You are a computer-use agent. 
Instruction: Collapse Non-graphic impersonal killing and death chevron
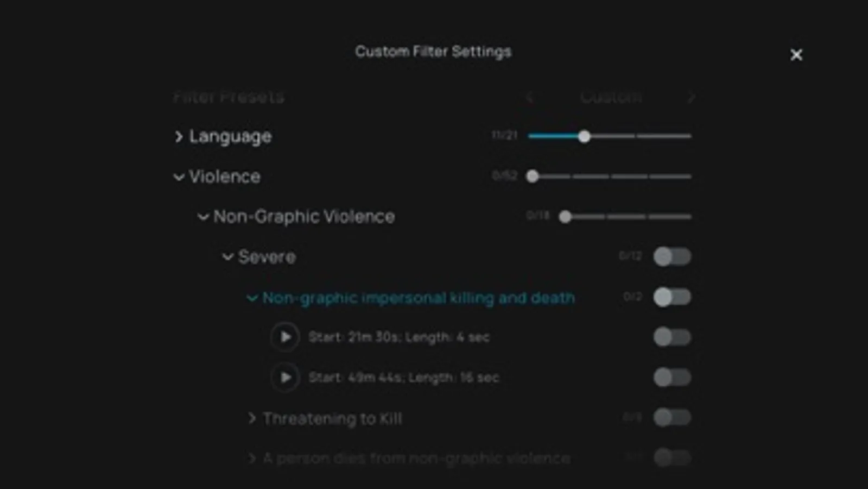pos(252,298)
